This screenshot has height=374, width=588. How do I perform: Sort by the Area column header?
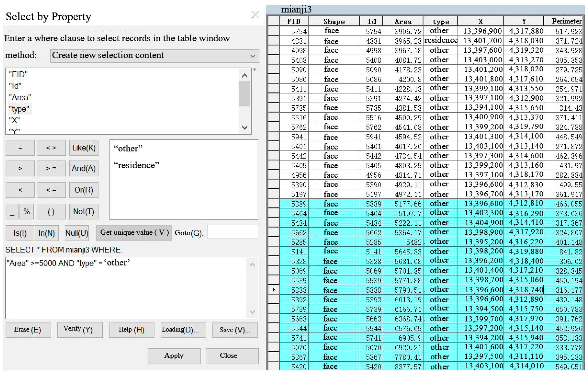tap(403, 21)
